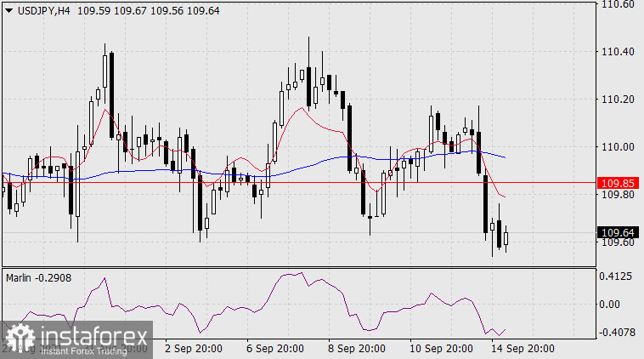Select the red 109.85 price level label
This screenshot has height=359, width=644.
click(618, 183)
